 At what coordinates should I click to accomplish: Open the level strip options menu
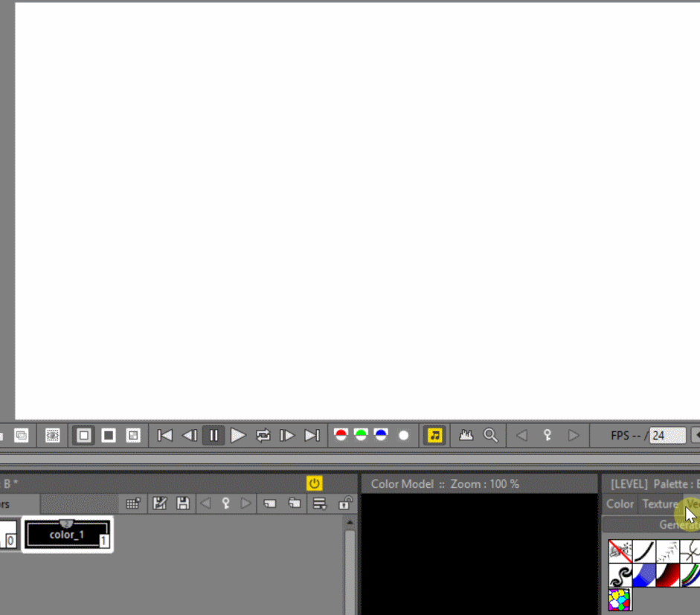(x=318, y=503)
